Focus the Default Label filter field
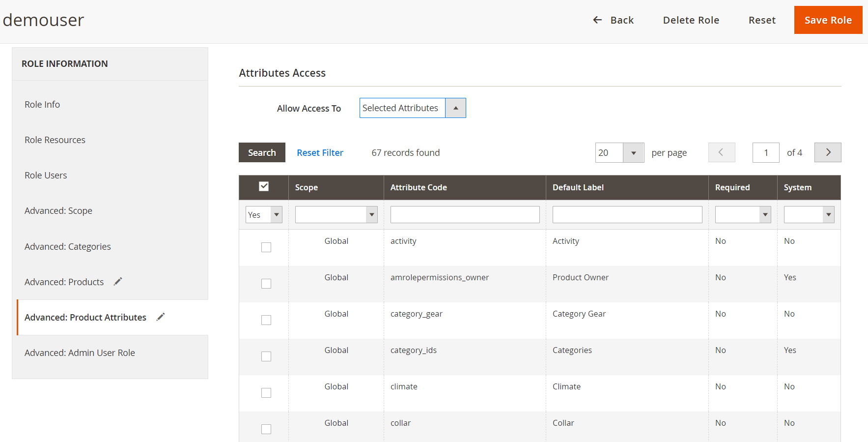Screen dimensions: 868x442 click(627, 215)
